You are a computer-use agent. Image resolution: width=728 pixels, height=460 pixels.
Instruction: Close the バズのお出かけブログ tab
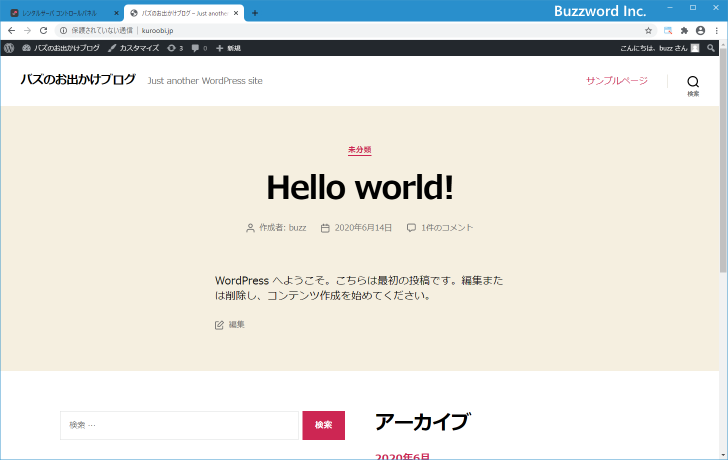point(236,13)
